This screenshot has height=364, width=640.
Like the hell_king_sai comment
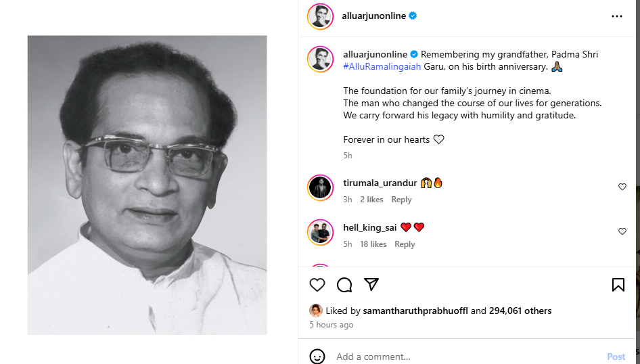pyautogui.click(x=622, y=231)
